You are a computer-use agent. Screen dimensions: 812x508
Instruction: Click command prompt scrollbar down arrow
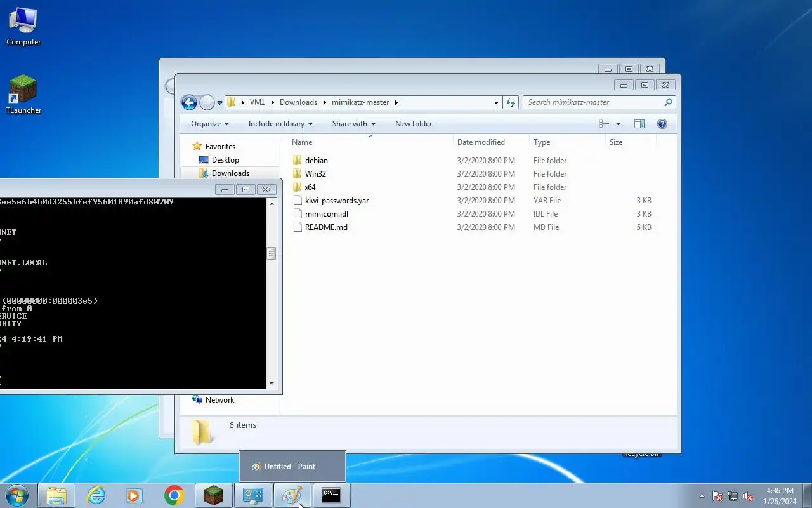272,383
